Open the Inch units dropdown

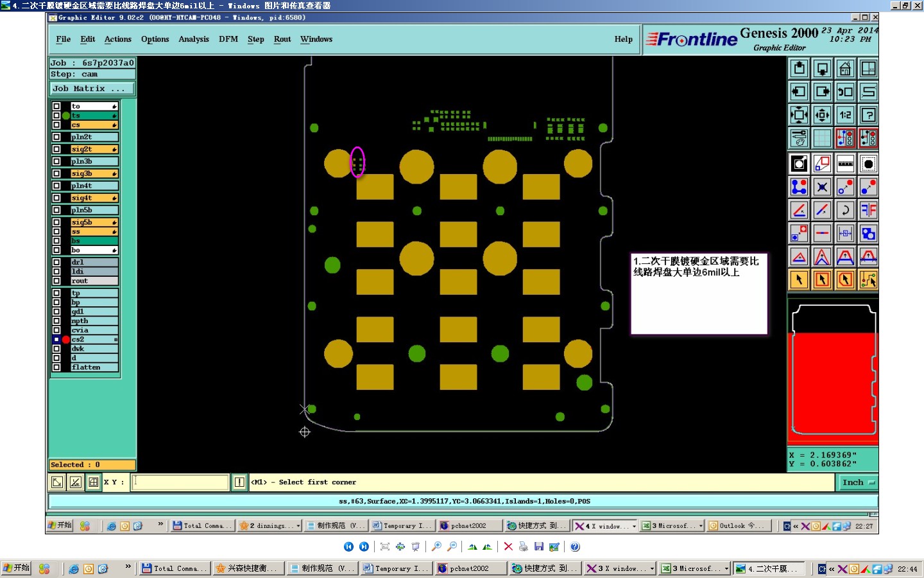click(x=858, y=482)
